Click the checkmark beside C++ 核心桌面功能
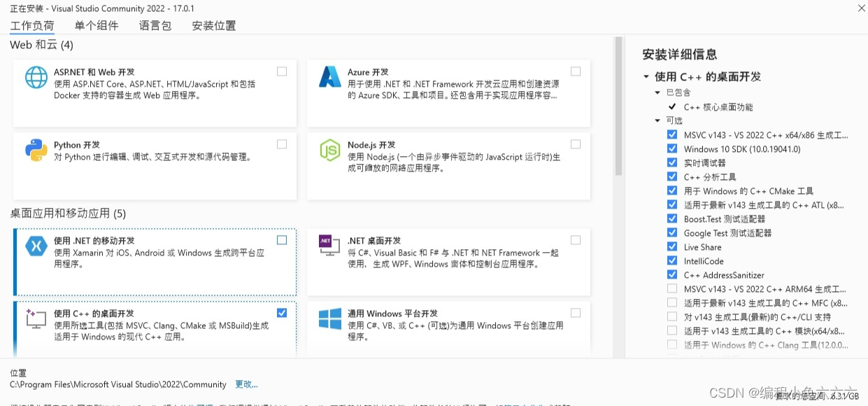Image resolution: width=868 pixels, height=406 pixels. pyautogui.click(x=672, y=106)
